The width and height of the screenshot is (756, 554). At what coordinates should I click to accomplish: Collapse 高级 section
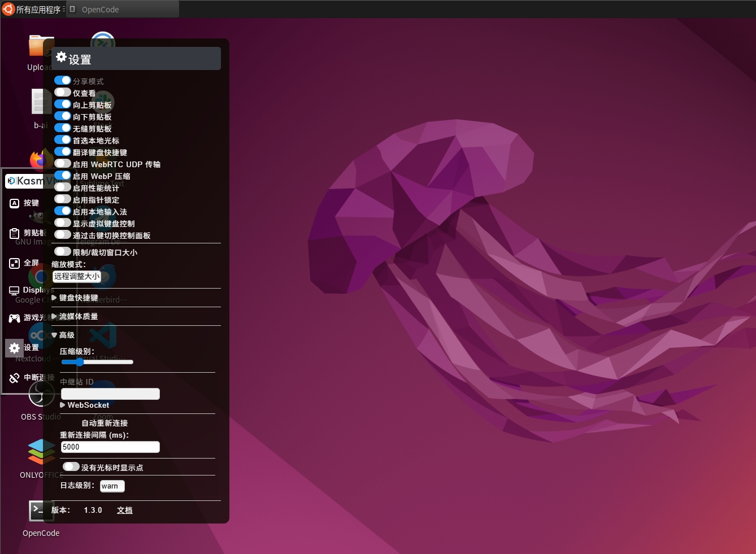click(63, 335)
